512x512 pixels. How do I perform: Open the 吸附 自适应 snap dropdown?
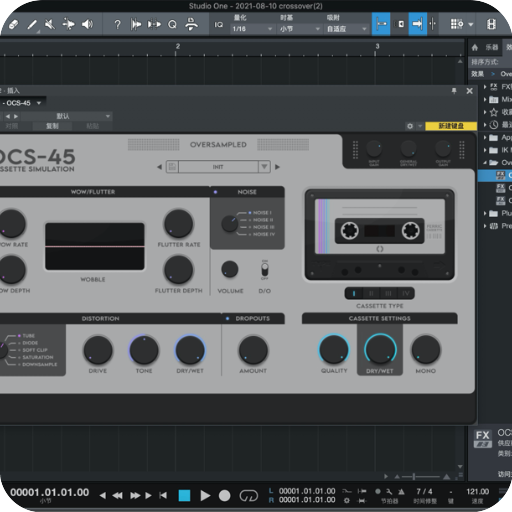coord(347,29)
